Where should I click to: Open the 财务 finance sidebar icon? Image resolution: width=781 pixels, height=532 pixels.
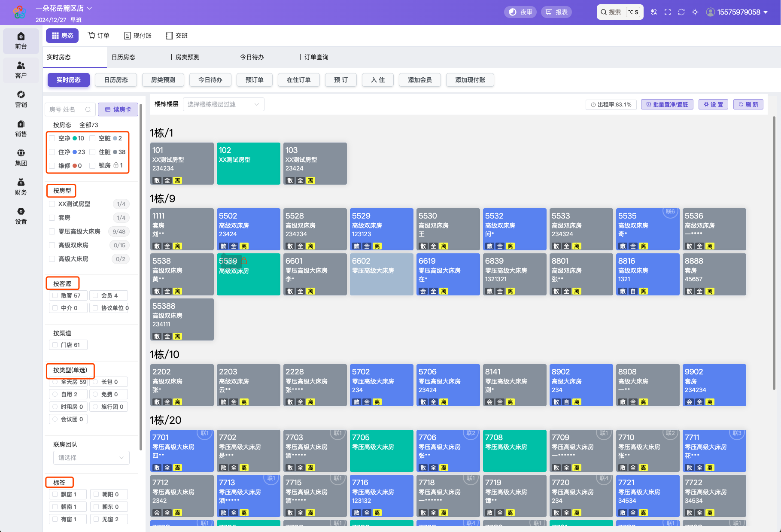tap(21, 186)
